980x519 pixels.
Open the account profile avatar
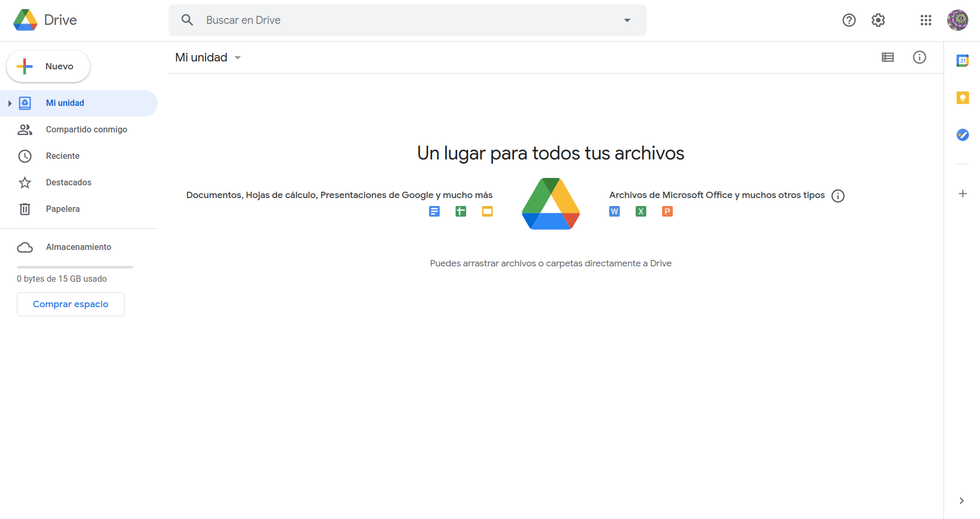(x=958, y=20)
